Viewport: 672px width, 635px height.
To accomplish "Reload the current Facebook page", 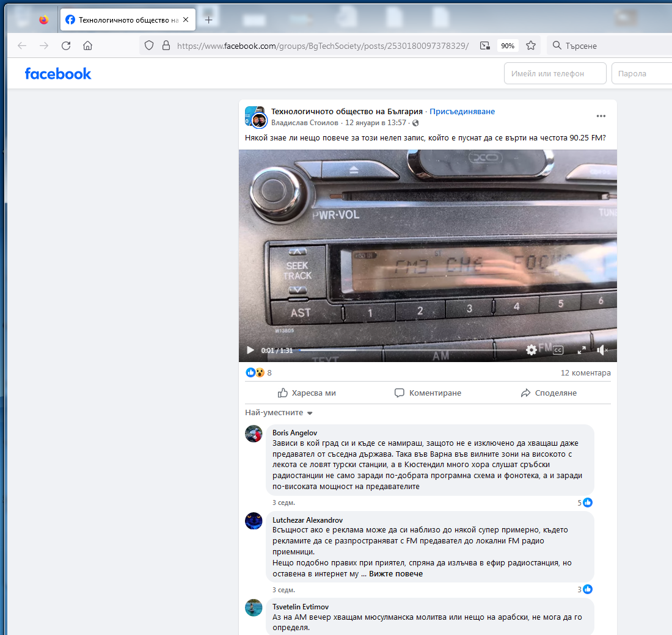I will coord(65,45).
